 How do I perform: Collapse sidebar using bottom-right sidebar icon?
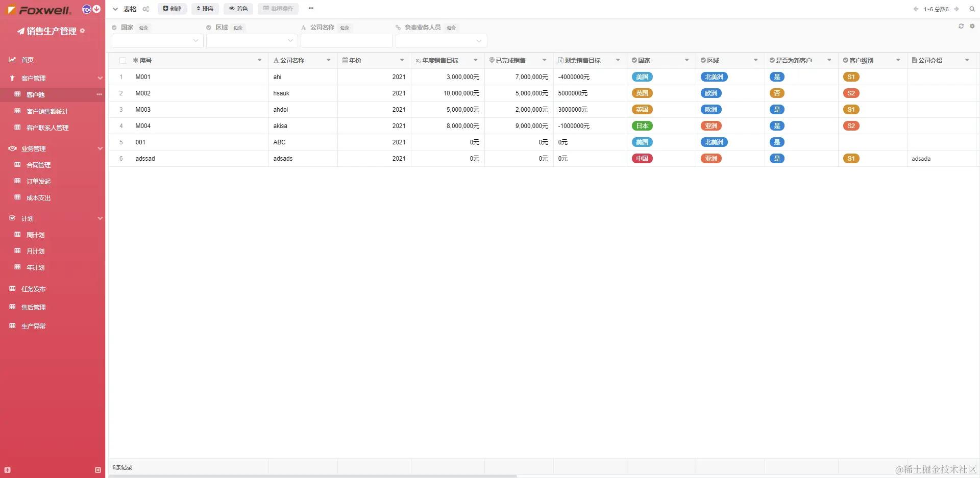tap(98, 470)
